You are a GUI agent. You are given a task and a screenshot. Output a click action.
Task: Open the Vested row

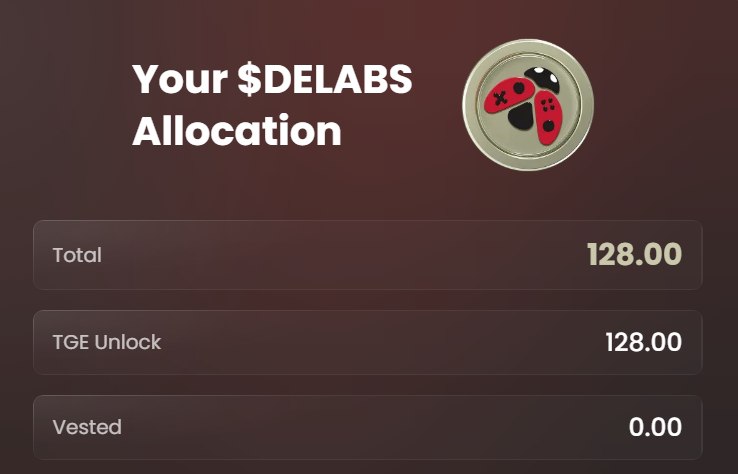(x=368, y=427)
